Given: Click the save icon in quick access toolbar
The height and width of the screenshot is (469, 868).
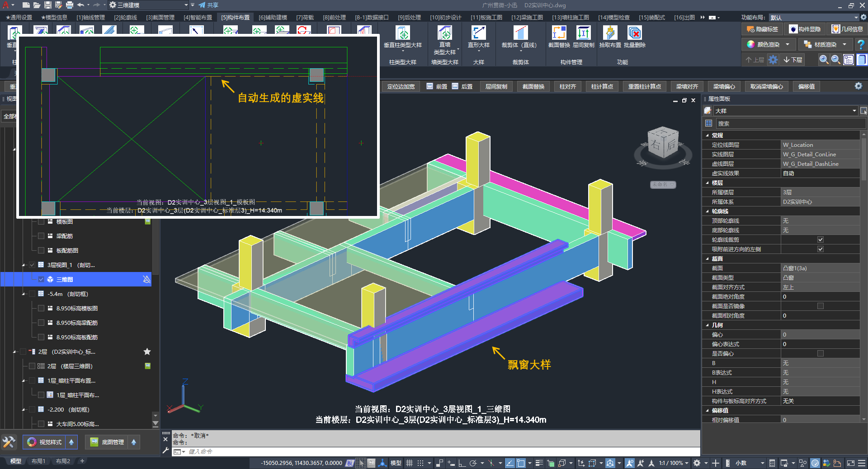Looking at the screenshot, I should coord(48,5).
